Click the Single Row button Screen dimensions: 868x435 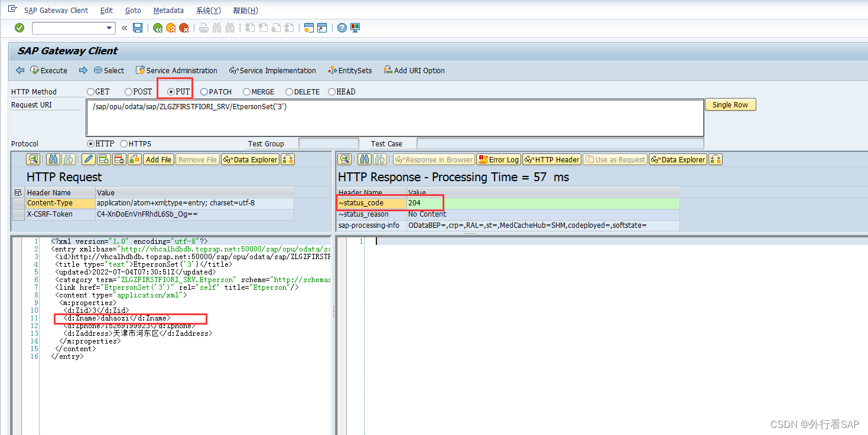pyautogui.click(x=730, y=104)
